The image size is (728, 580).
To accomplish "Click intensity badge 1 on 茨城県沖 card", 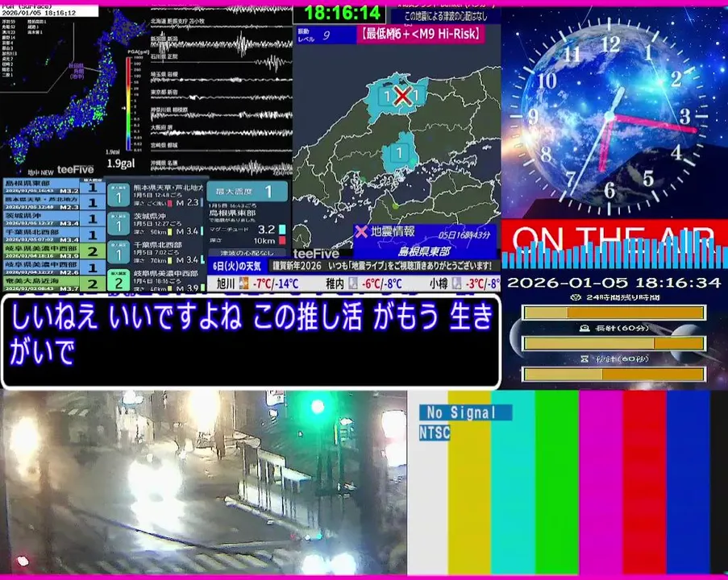I will [119, 224].
